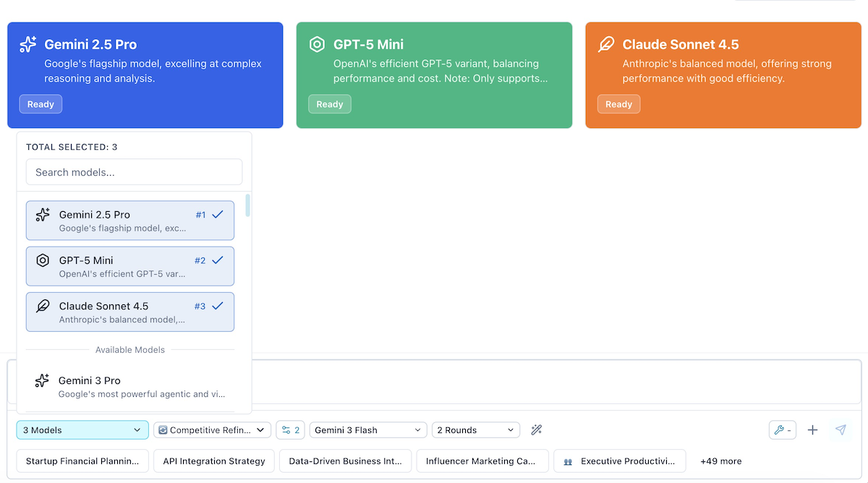868x483 pixels.
Task: Expand the Gemini 3 Flash dropdown
Action: coord(368,430)
